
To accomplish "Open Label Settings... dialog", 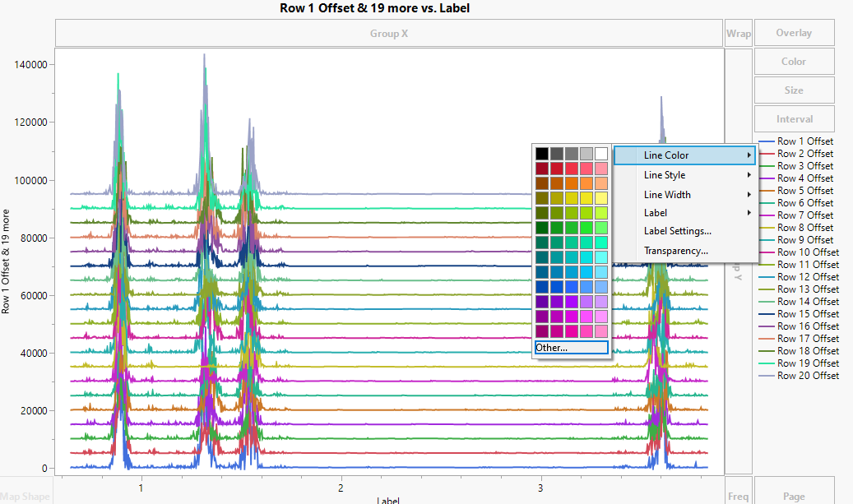I will pyautogui.click(x=677, y=231).
